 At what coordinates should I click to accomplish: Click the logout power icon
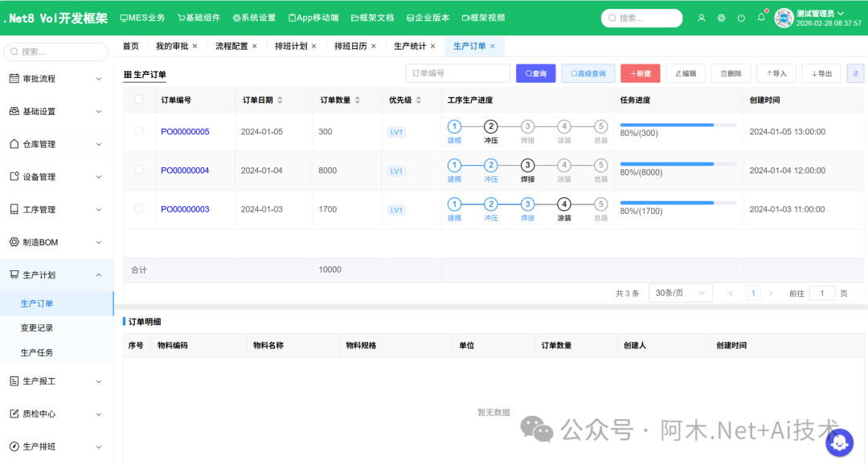point(741,18)
